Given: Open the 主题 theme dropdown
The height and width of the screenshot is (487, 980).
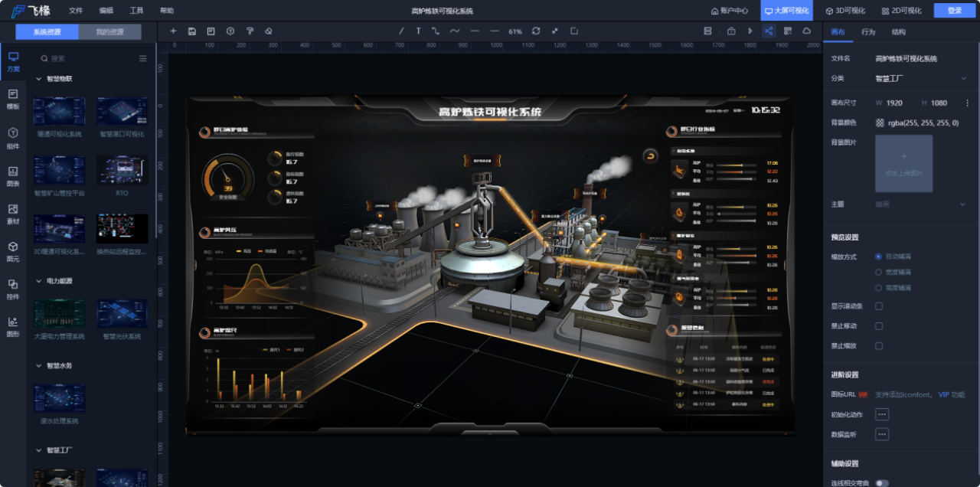Looking at the screenshot, I should (x=922, y=204).
